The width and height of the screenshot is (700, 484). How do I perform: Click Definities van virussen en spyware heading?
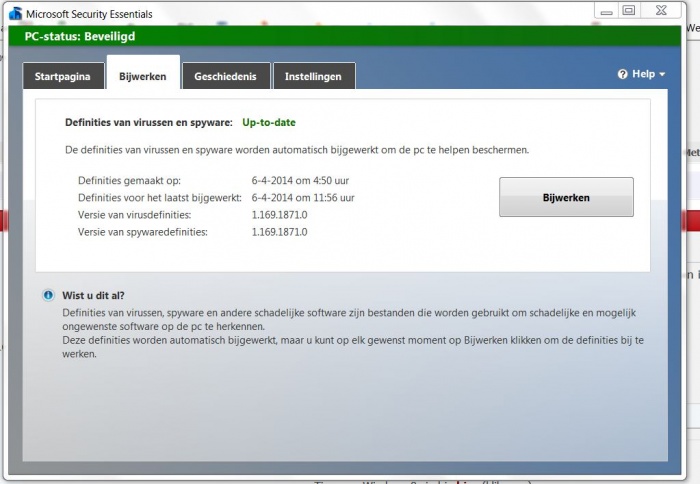point(149,122)
